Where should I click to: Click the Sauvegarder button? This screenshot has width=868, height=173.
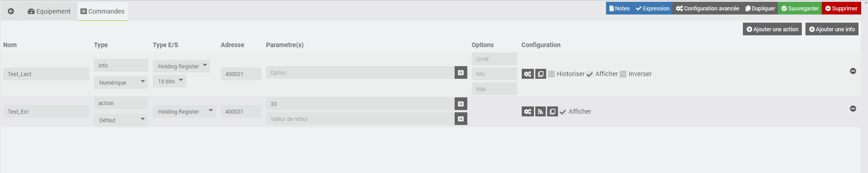coord(800,8)
